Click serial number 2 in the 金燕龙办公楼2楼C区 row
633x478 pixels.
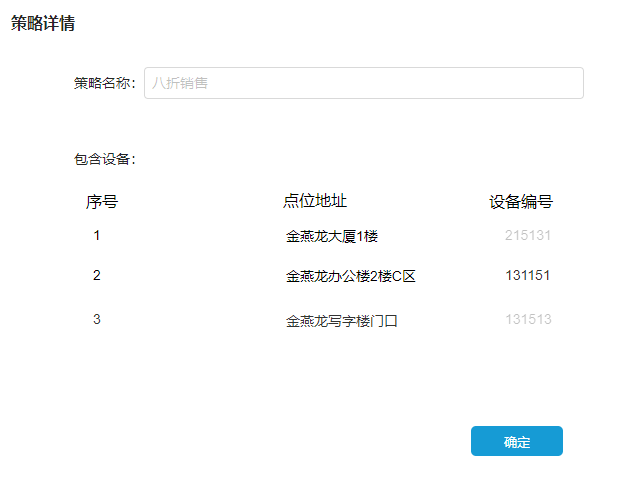96,275
